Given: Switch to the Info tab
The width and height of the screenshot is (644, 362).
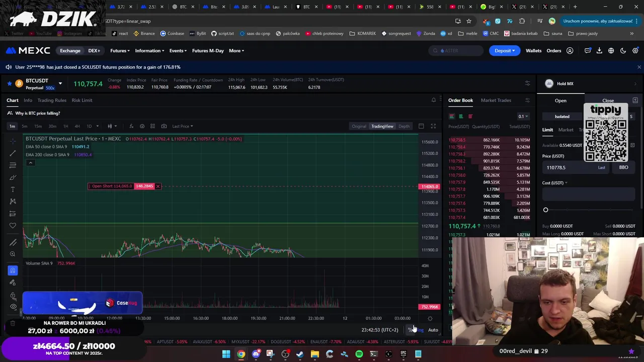Looking at the screenshot, I should [28, 100].
